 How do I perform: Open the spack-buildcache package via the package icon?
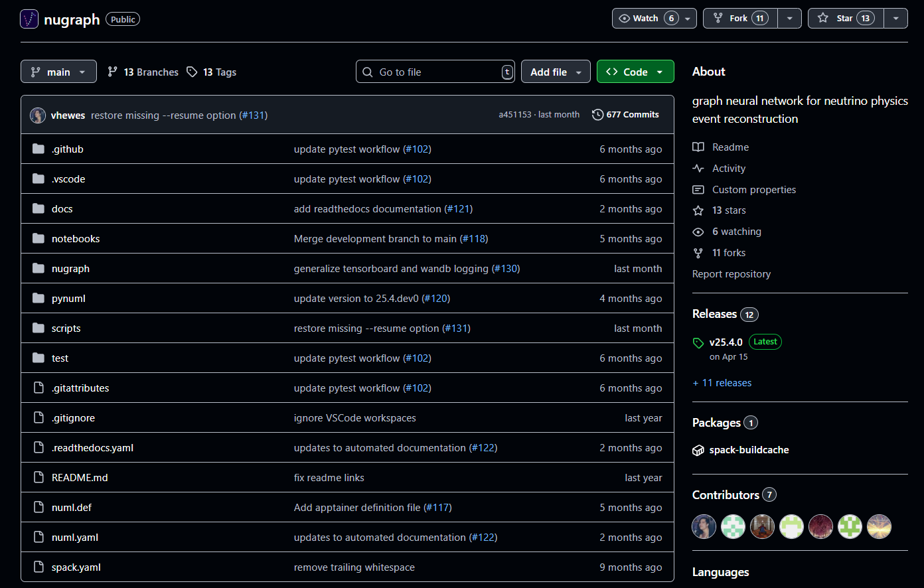(x=698, y=450)
